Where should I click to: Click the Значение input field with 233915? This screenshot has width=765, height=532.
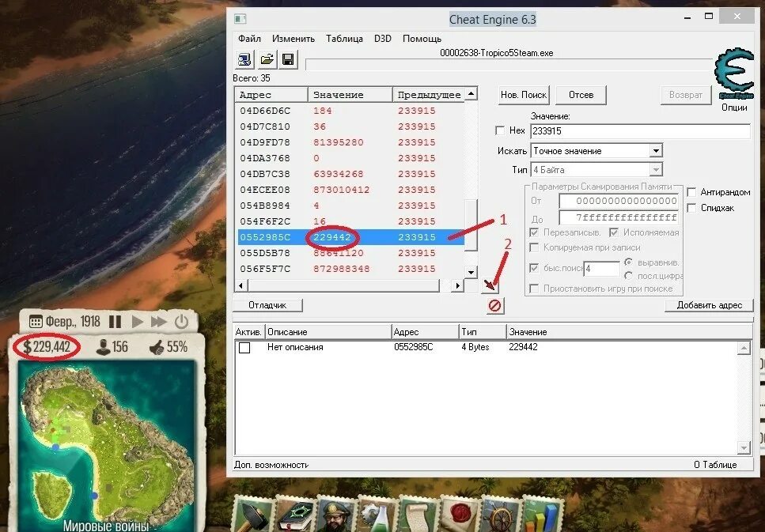pyautogui.click(x=640, y=131)
